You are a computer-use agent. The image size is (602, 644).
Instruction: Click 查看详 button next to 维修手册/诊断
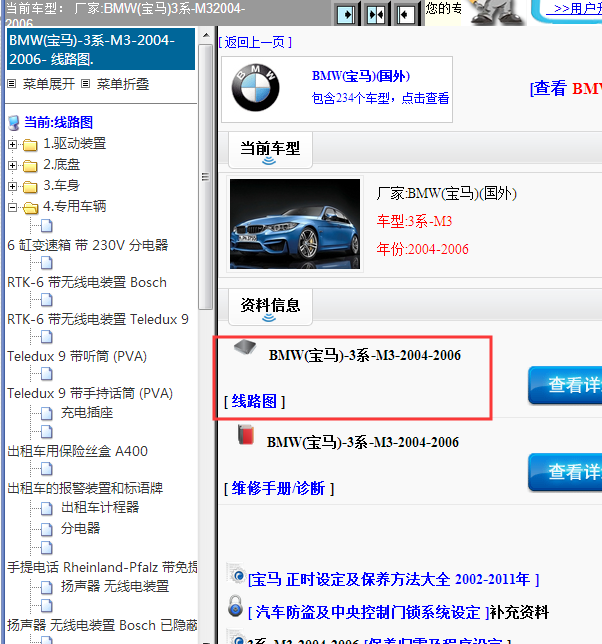pos(565,472)
